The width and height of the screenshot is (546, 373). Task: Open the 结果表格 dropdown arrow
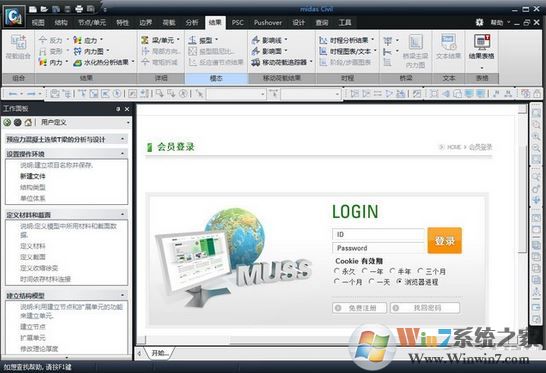[x=482, y=68]
